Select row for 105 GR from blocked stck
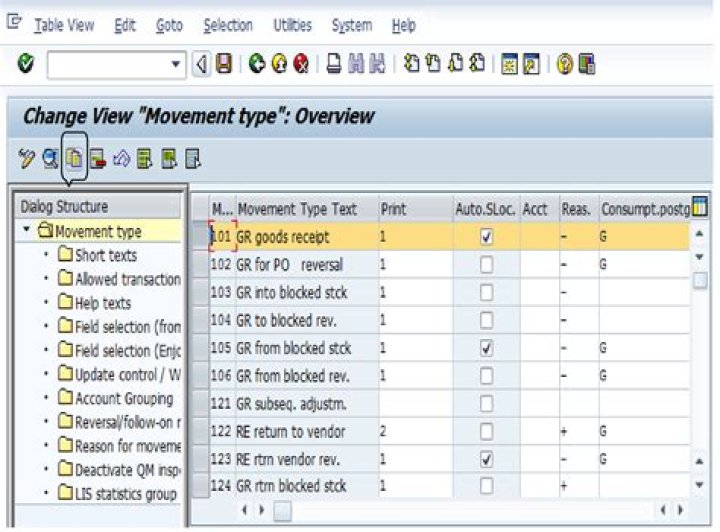This screenshot has width=720, height=532. pyautogui.click(x=200, y=348)
